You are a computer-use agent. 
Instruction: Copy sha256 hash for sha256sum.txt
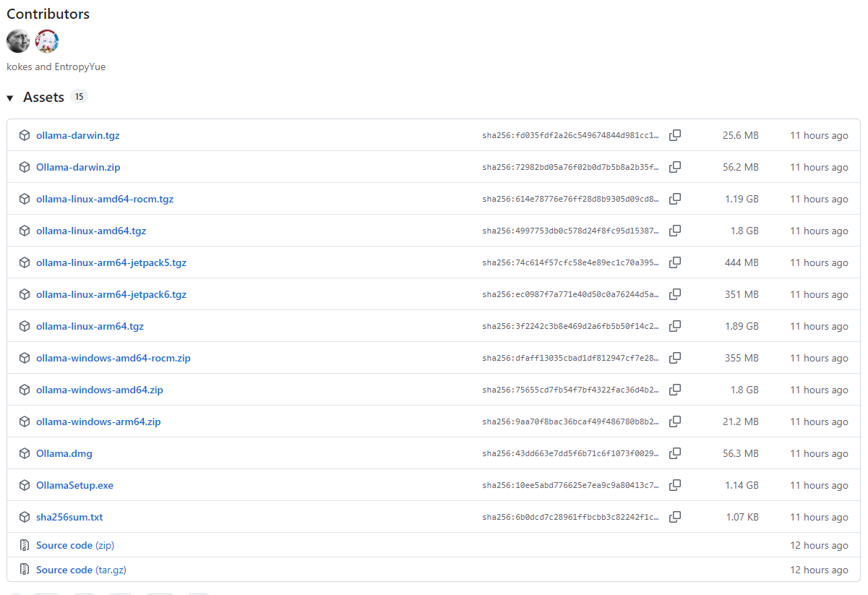coord(675,517)
